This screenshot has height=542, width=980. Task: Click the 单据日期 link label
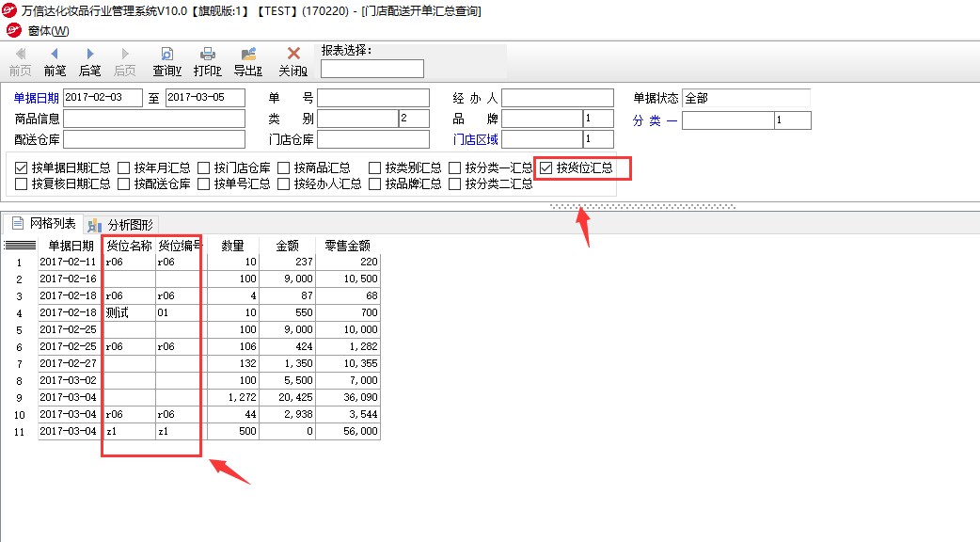(37, 98)
